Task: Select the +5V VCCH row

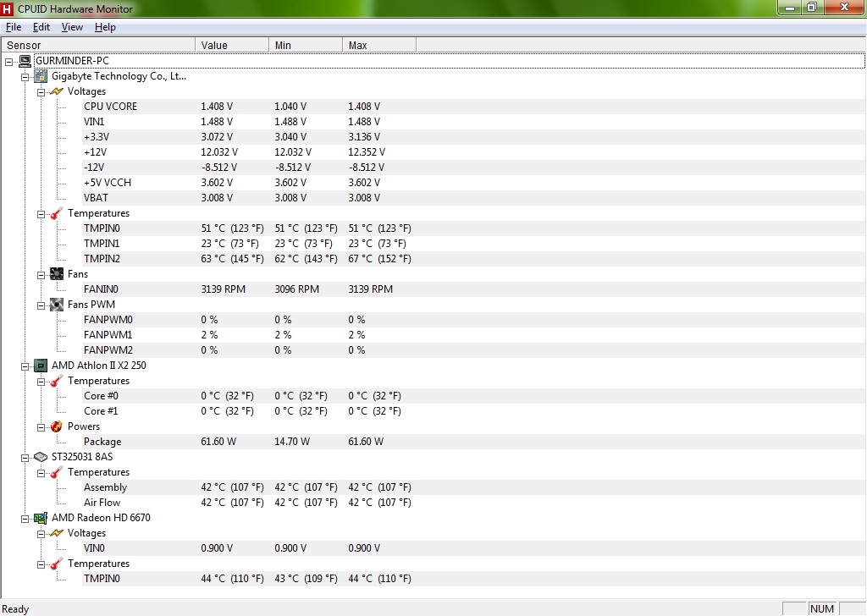Action: click(473, 182)
